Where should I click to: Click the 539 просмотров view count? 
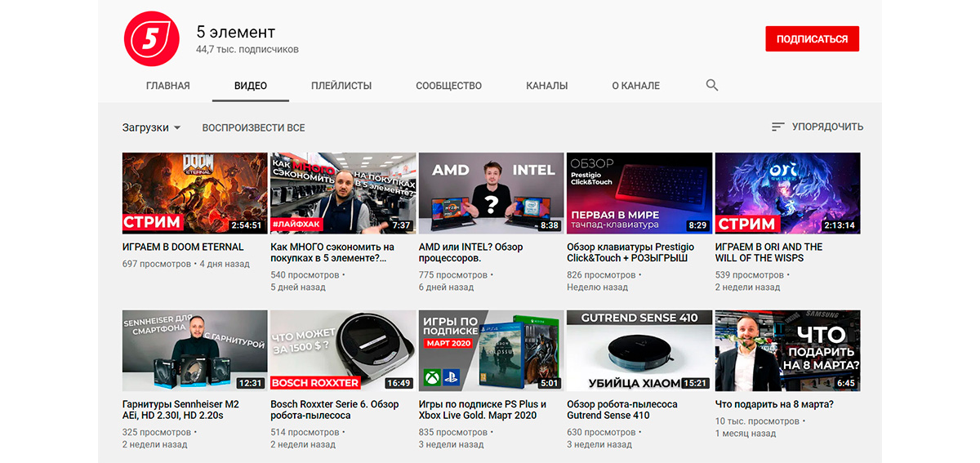pyautogui.click(x=750, y=276)
